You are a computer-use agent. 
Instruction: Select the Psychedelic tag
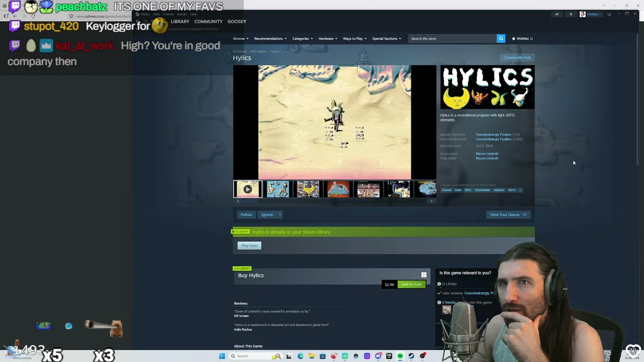(482, 190)
